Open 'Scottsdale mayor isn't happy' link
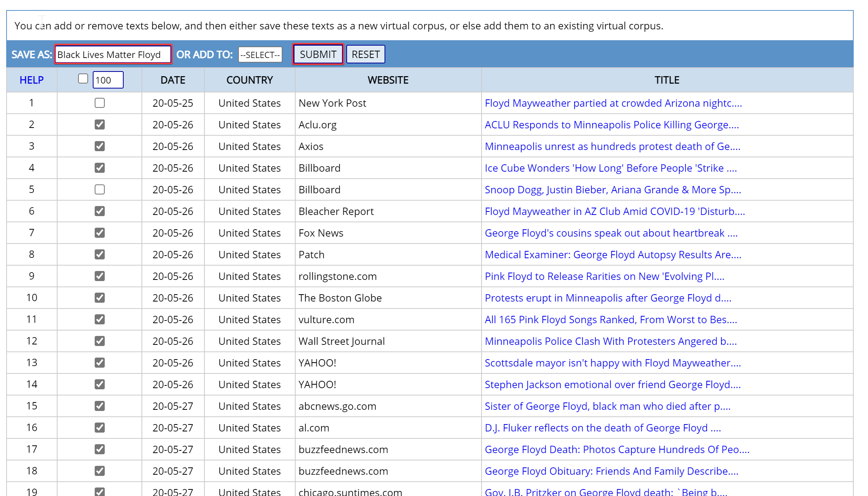This screenshot has width=868, height=496. pyautogui.click(x=613, y=363)
